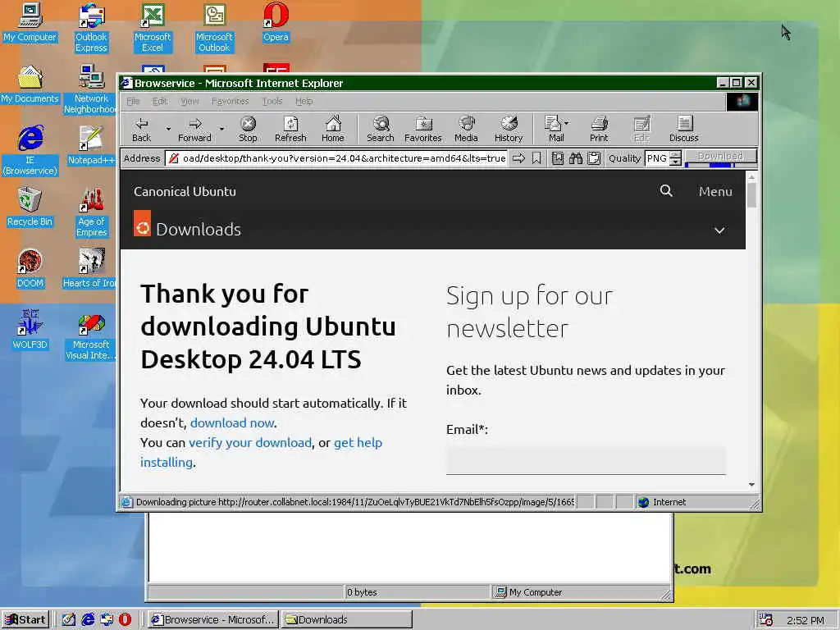Open the Mail button dropdown arrow
This screenshot has height=630, width=840.
[567, 123]
